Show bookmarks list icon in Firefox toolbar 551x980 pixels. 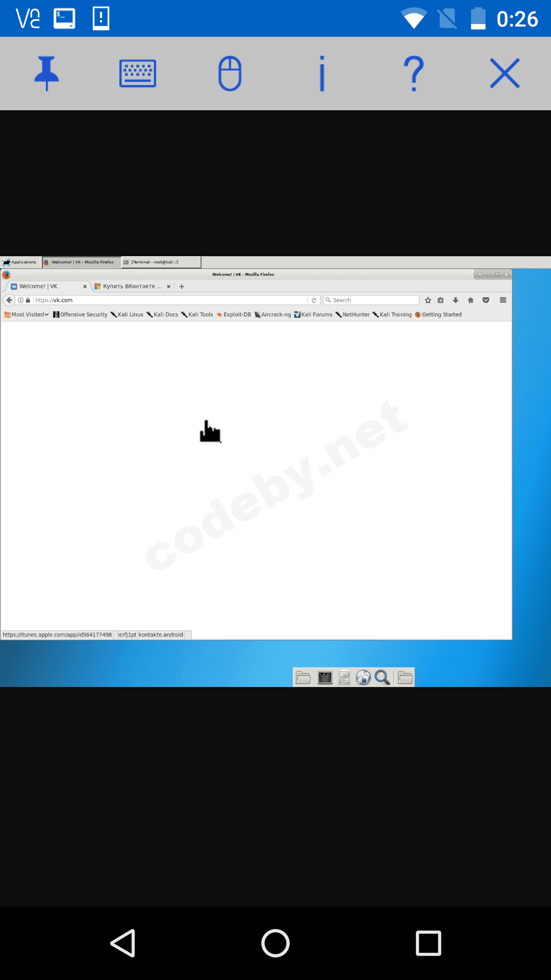coord(441,300)
